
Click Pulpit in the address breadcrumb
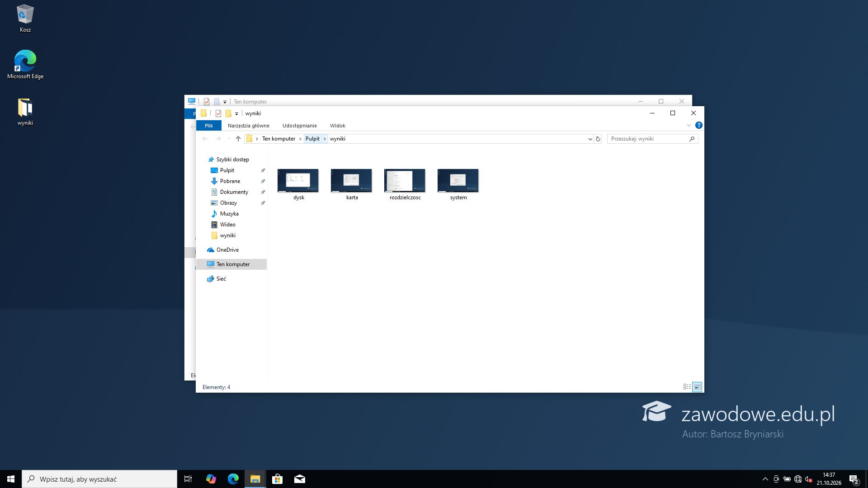tap(312, 139)
